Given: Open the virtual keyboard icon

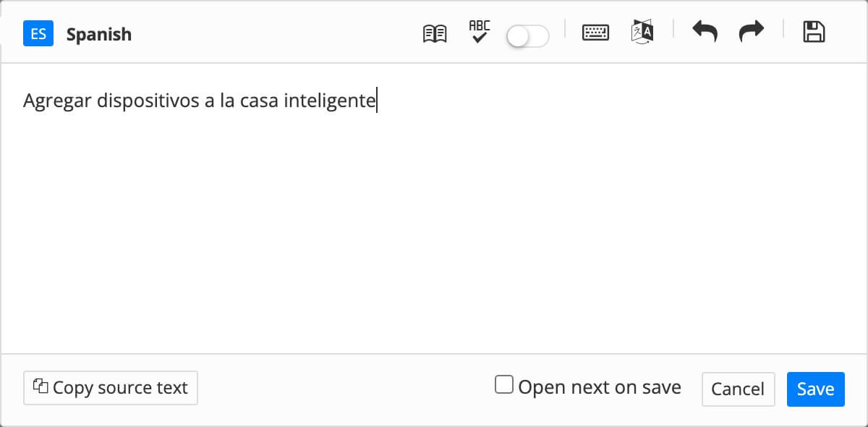Looking at the screenshot, I should [595, 33].
